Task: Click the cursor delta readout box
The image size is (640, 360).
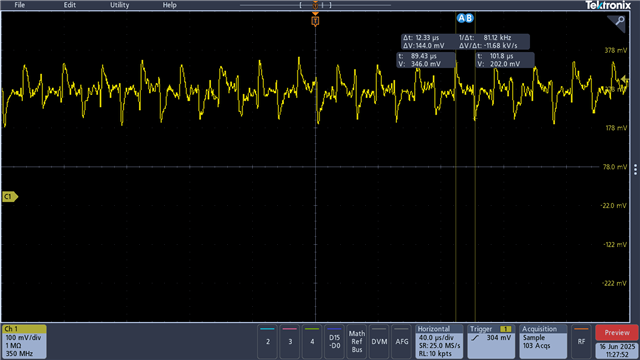Action: (x=465, y=42)
